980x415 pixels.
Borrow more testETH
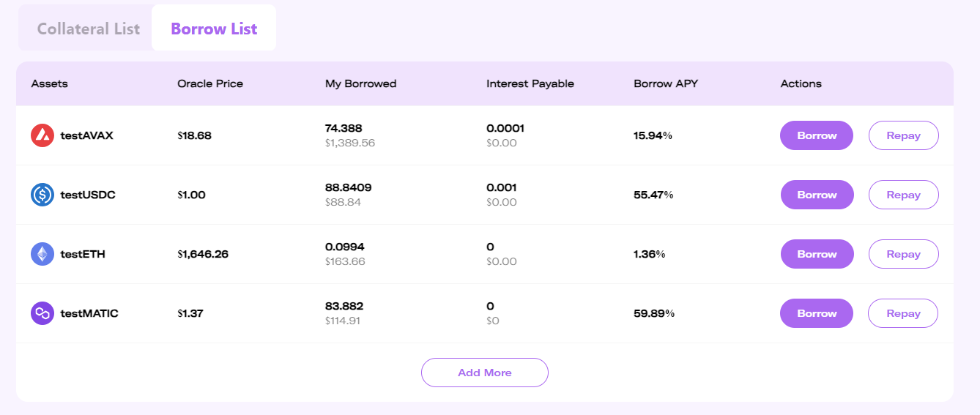pyautogui.click(x=817, y=254)
